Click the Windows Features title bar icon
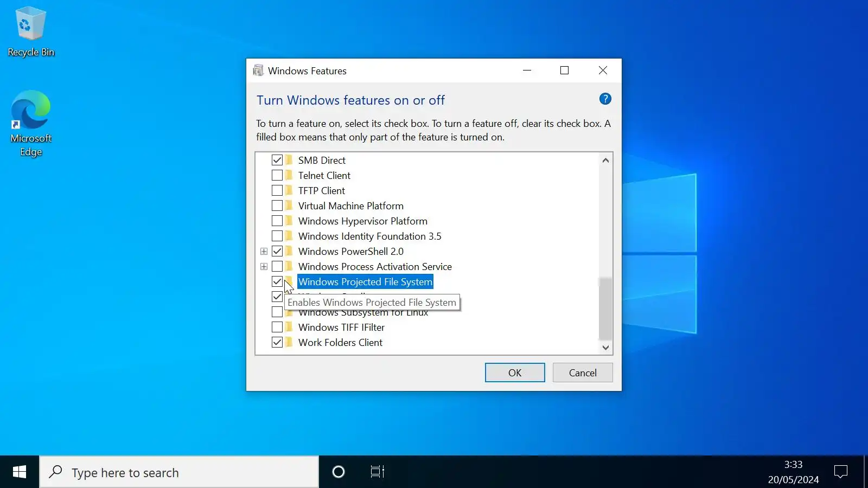The width and height of the screenshot is (868, 488). pos(258,70)
